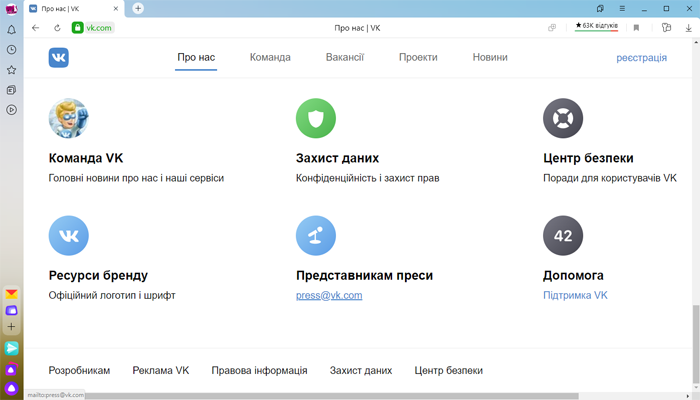700x400 pixels.
Task: Open a new browser tab
Action: pyautogui.click(x=138, y=8)
